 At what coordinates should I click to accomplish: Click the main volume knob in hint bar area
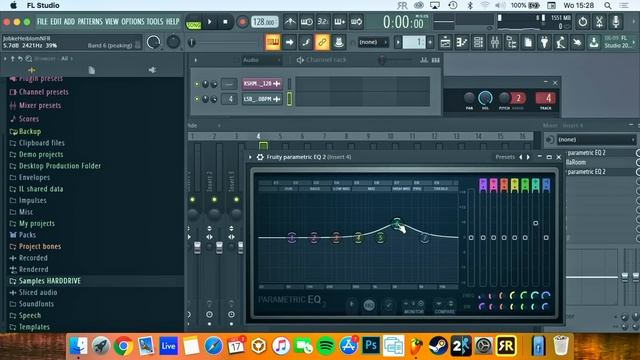[x=153, y=42]
